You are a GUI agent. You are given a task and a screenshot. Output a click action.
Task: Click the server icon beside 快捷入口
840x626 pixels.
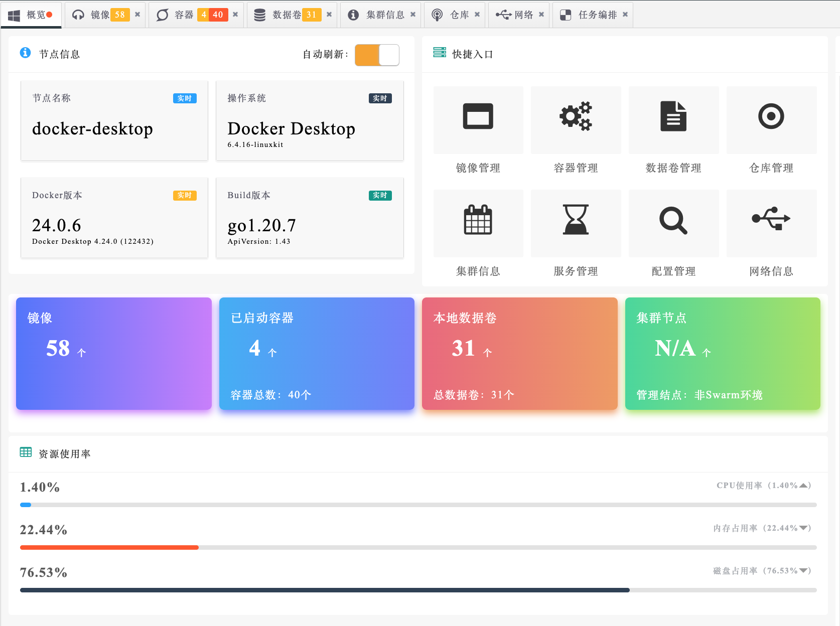440,52
